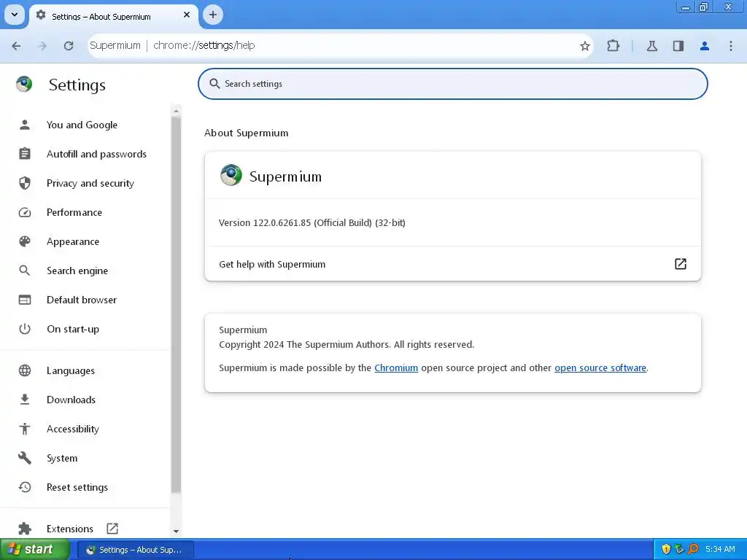Click the Supermium logo in About card
The width and height of the screenshot is (747, 560).
tap(231, 175)
